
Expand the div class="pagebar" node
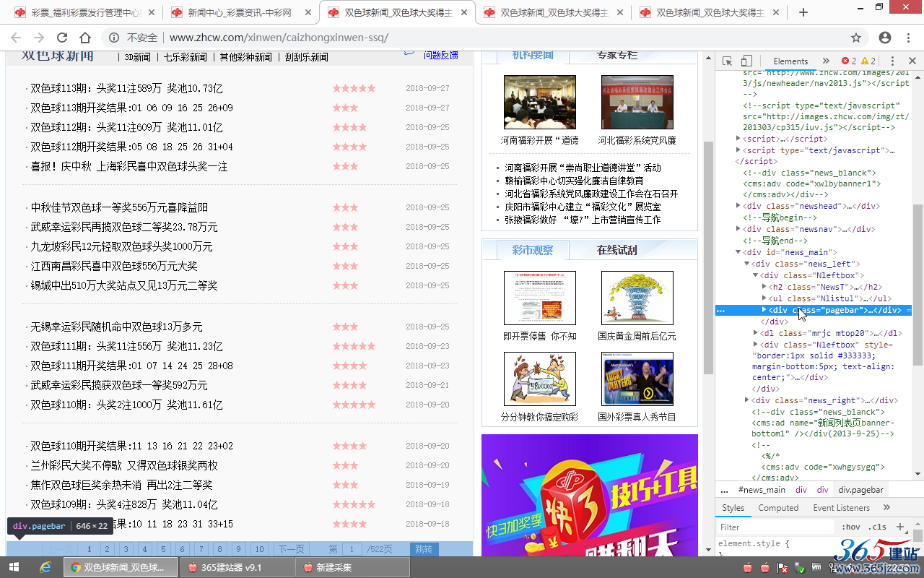coord(764,310)
